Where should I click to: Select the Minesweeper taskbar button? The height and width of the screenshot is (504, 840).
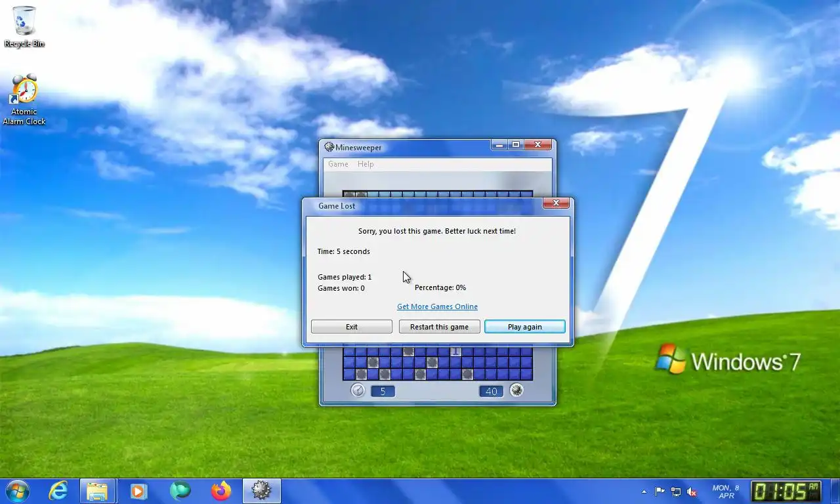pyautogui.click(x=262, y=491)
